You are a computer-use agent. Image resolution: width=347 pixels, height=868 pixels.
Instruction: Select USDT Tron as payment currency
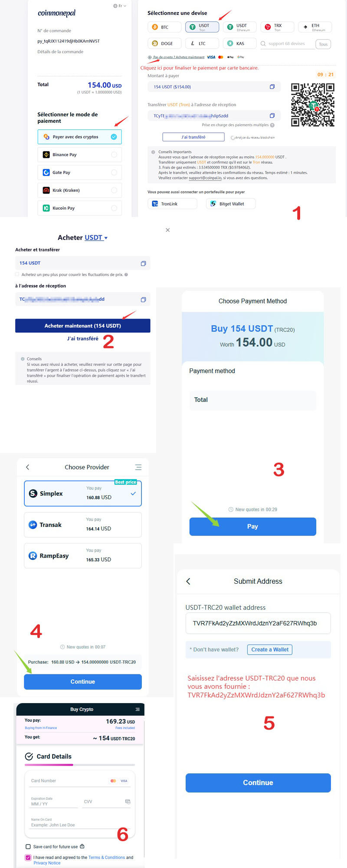pos(202,26)
